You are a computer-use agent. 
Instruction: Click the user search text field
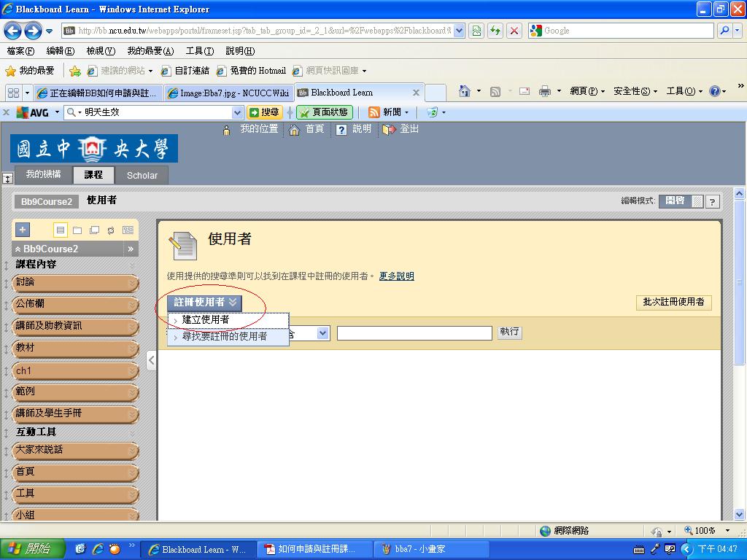pyautogui.click(x=414, y=332)
